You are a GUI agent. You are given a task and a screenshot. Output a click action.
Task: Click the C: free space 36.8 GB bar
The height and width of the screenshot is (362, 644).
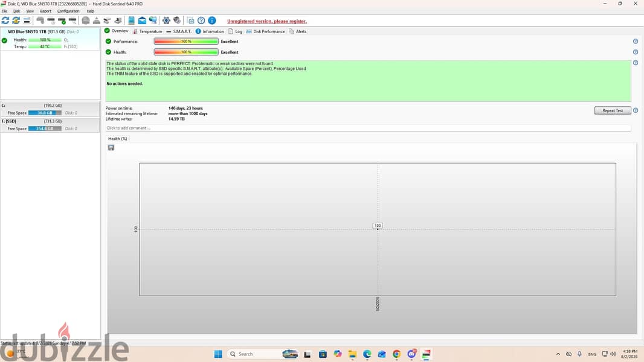click(x=45, y=113)
